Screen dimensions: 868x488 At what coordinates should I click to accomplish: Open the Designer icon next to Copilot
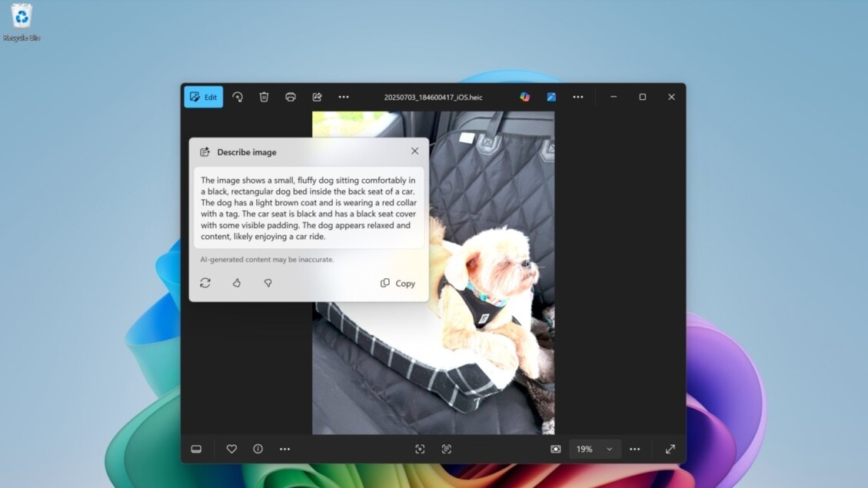pyautogui.click(x=551, y=97)
